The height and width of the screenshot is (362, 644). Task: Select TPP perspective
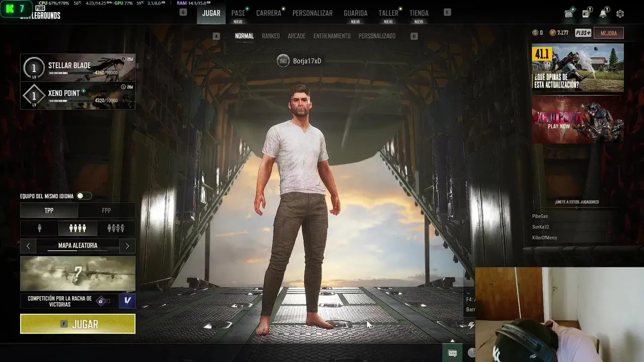pyautogui.click(x=49, y=211)
